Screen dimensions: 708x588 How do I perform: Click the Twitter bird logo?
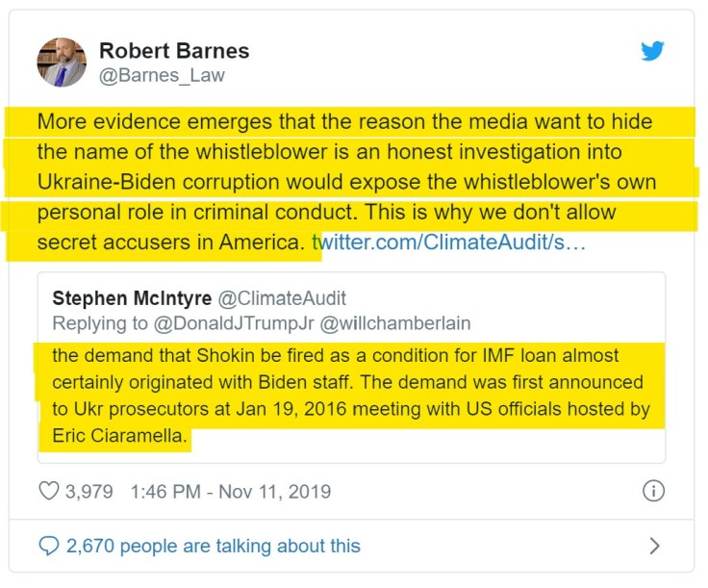coord(653,51)
